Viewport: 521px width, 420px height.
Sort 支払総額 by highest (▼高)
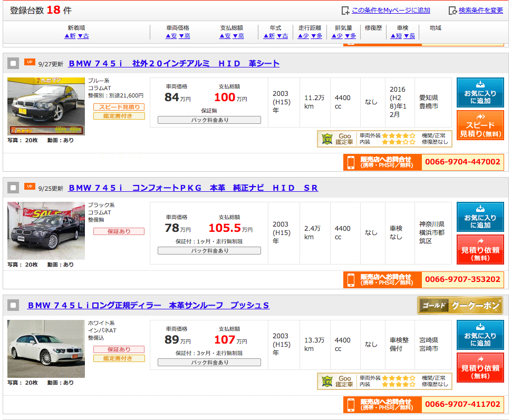coord(238,36)
